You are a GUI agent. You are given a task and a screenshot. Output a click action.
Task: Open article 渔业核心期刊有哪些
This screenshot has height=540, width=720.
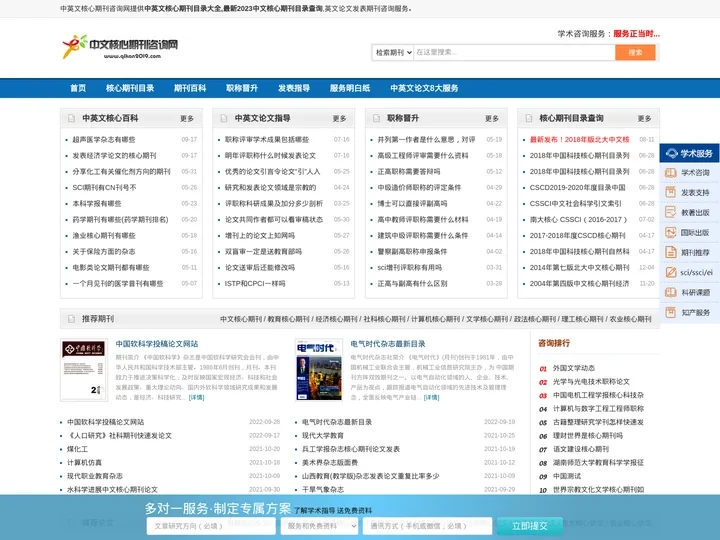point(104,236)
